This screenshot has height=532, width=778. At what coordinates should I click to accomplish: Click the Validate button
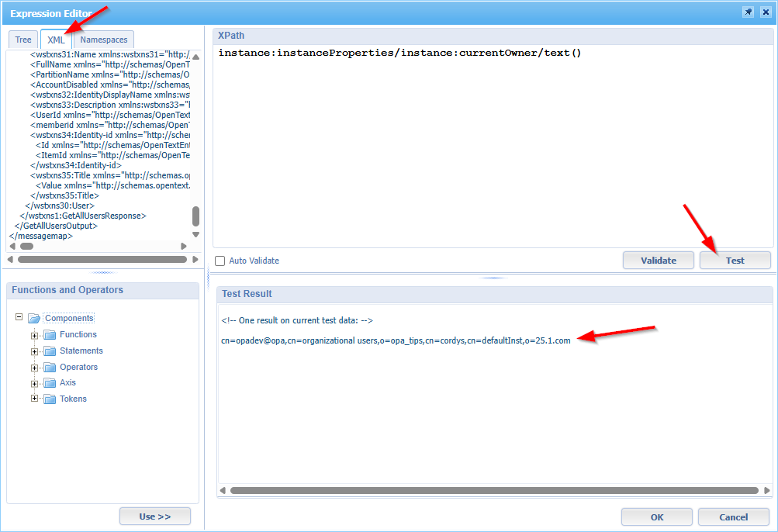[658, 260]
